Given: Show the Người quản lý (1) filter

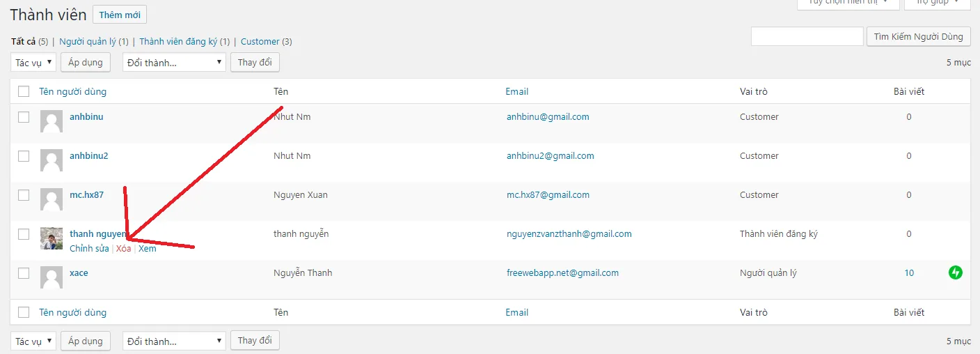Looking at the screenshot, I should 94,41.
